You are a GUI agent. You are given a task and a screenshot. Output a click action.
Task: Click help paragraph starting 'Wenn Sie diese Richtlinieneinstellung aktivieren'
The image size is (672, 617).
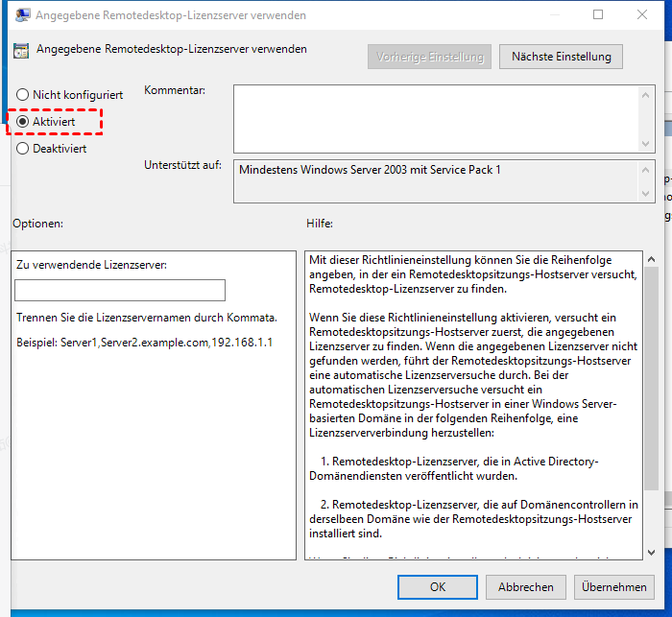473,375
